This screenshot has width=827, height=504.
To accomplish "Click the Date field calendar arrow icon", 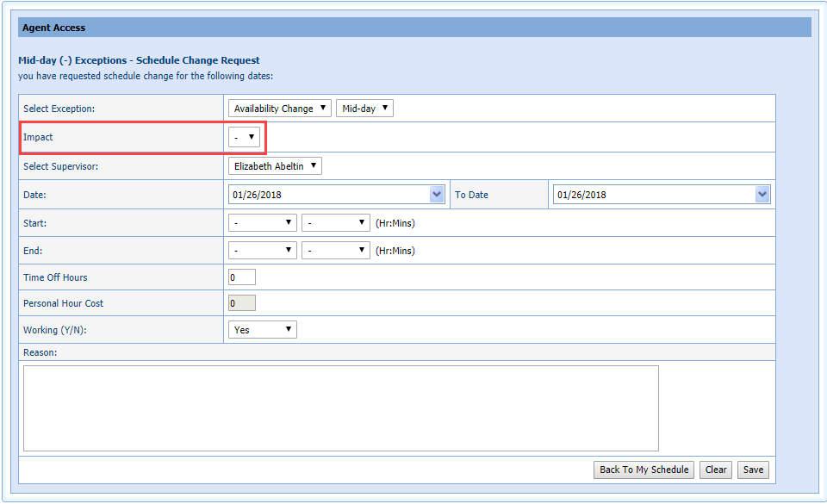I will pyautogui.click(x=436, y=195).
